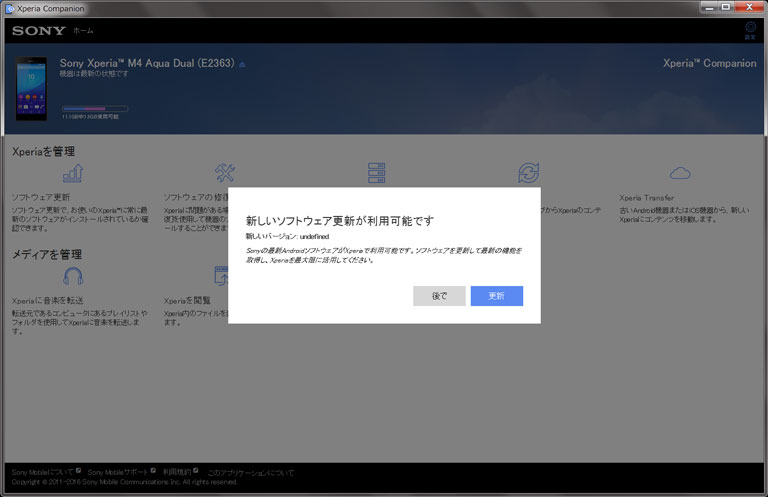Click the ホーム home menu item
This screenshot has width=768, height=497.
coord(83,31)
